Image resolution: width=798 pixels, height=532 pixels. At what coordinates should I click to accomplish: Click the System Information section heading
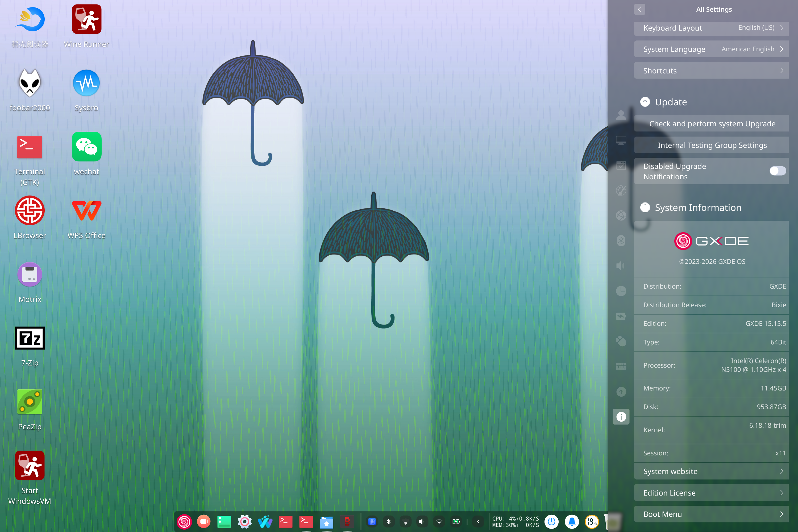[698, 207]
